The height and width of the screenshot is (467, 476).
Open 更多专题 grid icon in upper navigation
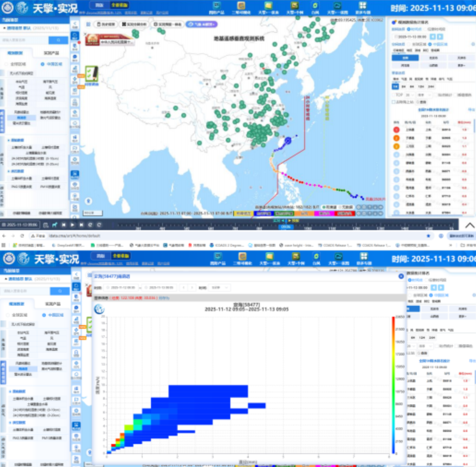[x=363, y=8]
